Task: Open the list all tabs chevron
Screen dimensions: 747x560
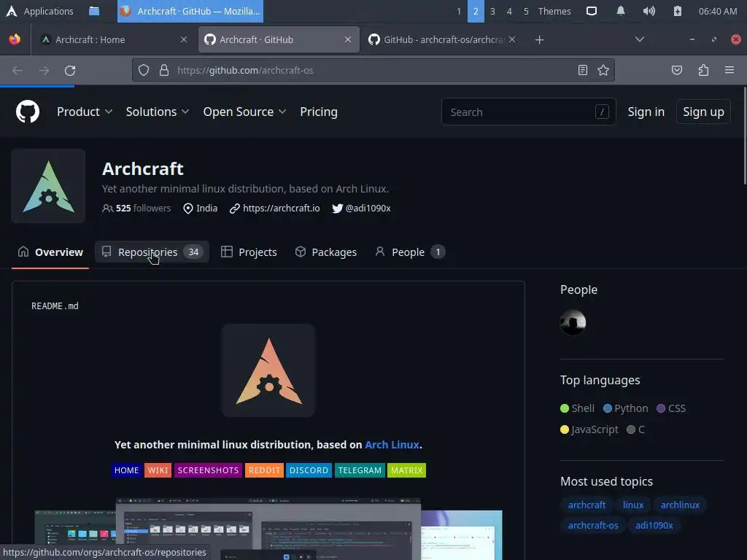Action: pos(639,39)
